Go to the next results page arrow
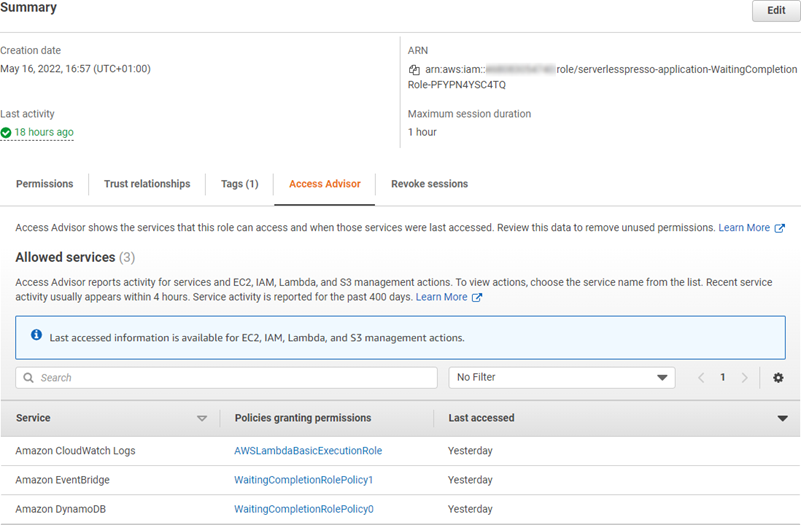The width and height of the screenshot is (801, 525). [x=744, y=377]
